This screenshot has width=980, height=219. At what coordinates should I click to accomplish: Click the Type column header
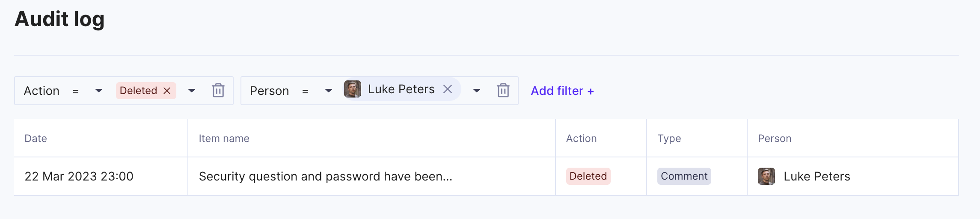669,139
